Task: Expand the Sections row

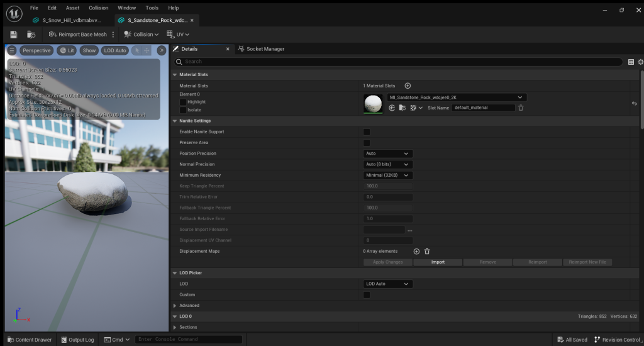Action: coord(175,328)
